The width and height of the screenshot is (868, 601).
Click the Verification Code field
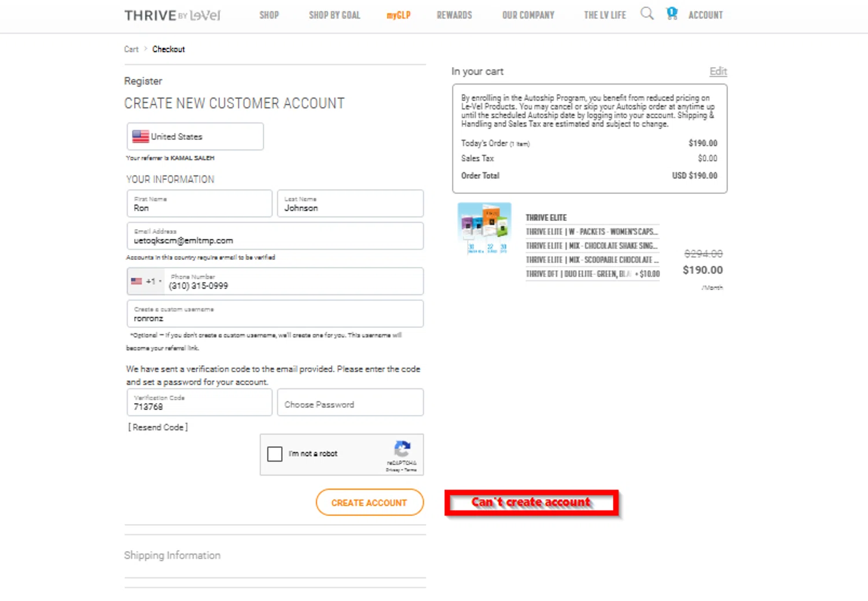pyautogui.click(x=200, y=402)
